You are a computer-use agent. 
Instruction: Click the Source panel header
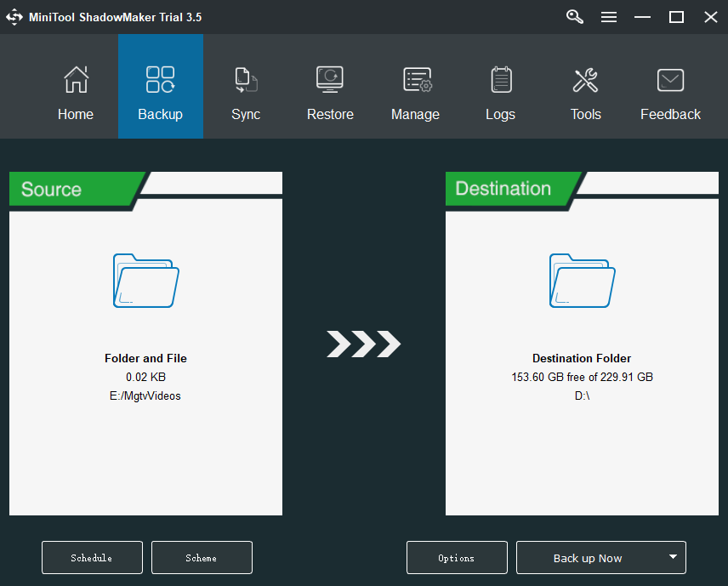pos(75,189)
